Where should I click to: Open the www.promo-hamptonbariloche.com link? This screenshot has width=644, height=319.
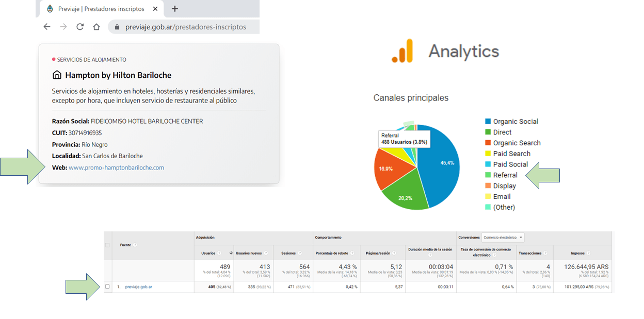point(116,167)
